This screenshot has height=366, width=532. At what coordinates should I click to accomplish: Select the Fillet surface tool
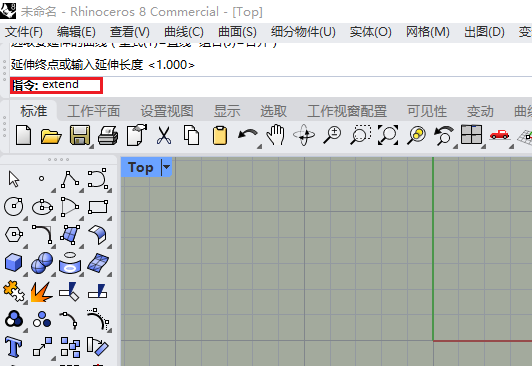pos(98,235)
